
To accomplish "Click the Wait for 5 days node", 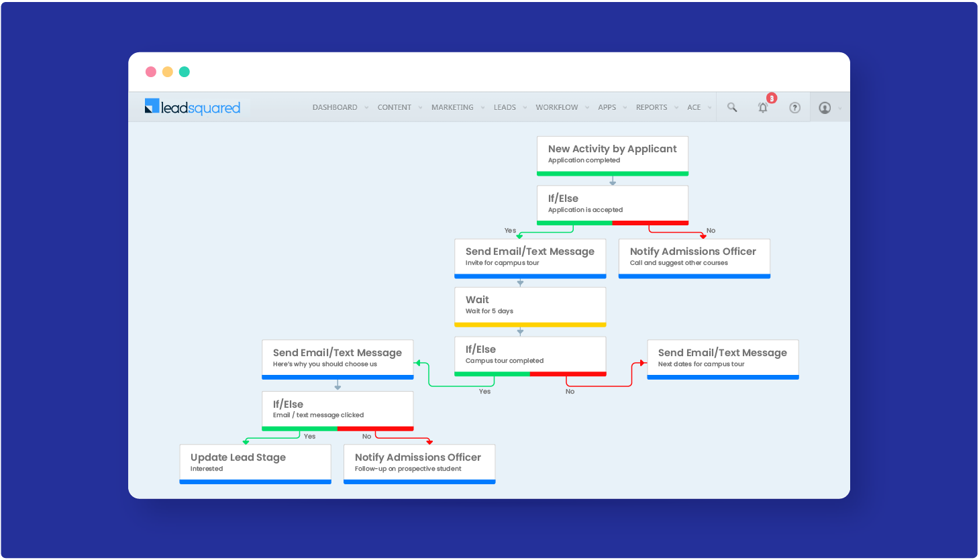I will (530, 306).
